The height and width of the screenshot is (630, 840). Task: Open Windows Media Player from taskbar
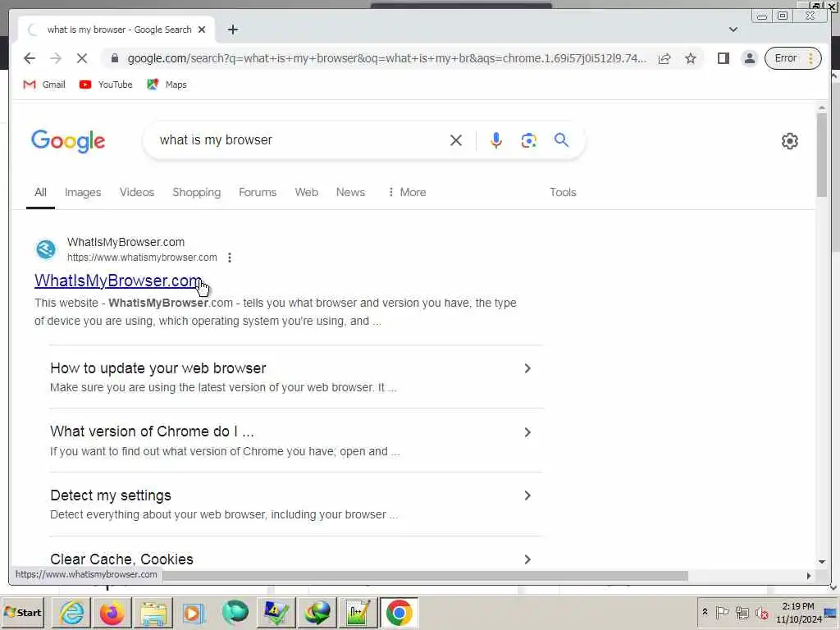point(194,613)
